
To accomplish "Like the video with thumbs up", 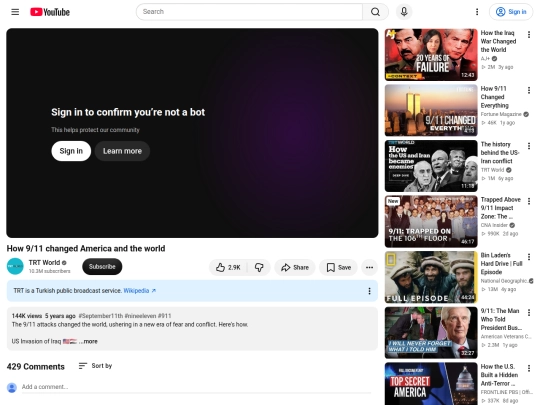I will [x=228, y=268].
